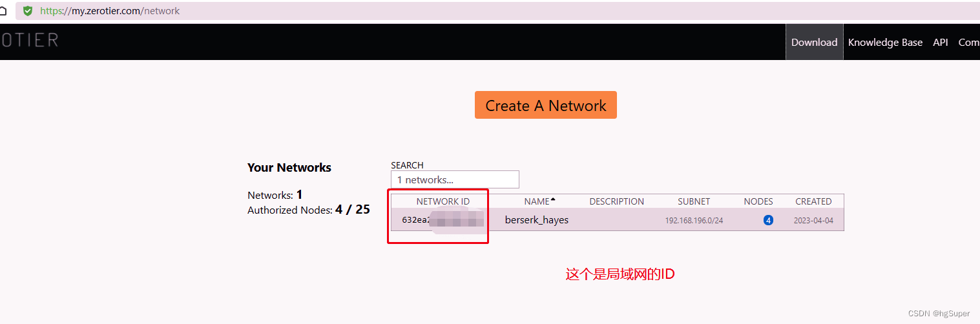Click the browser home icon
Viewport: 980px width, 324px height.
click(3, 10)
